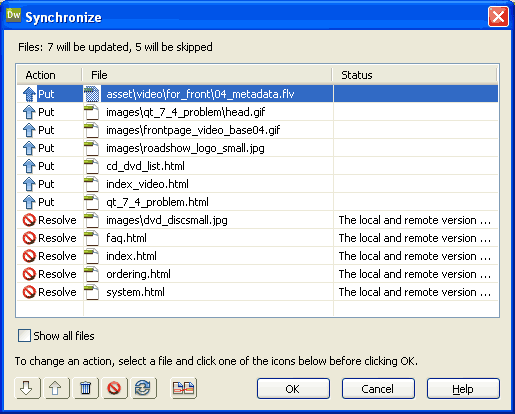515x414 pixels.
Task: Click the Ignore (red prohibited) icon button
Action: 114,388
